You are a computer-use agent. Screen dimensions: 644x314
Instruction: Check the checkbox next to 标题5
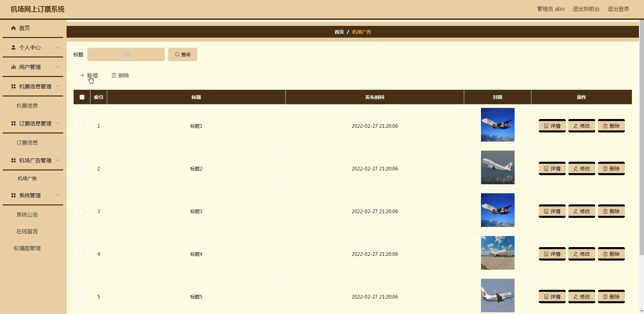pyautogui.click(x=81, y=297)
